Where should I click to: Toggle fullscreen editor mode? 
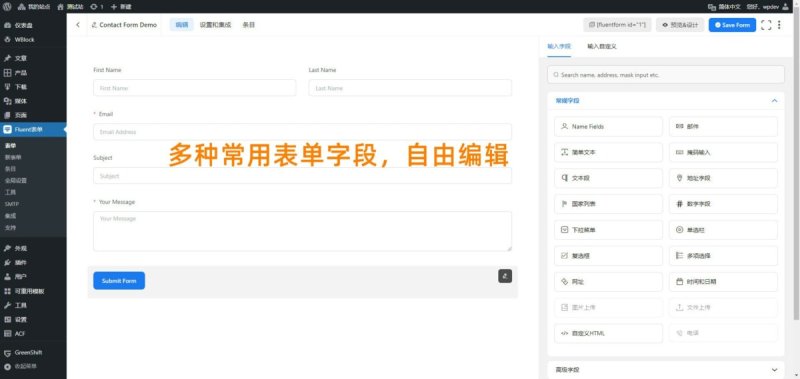tap(766, 24)
